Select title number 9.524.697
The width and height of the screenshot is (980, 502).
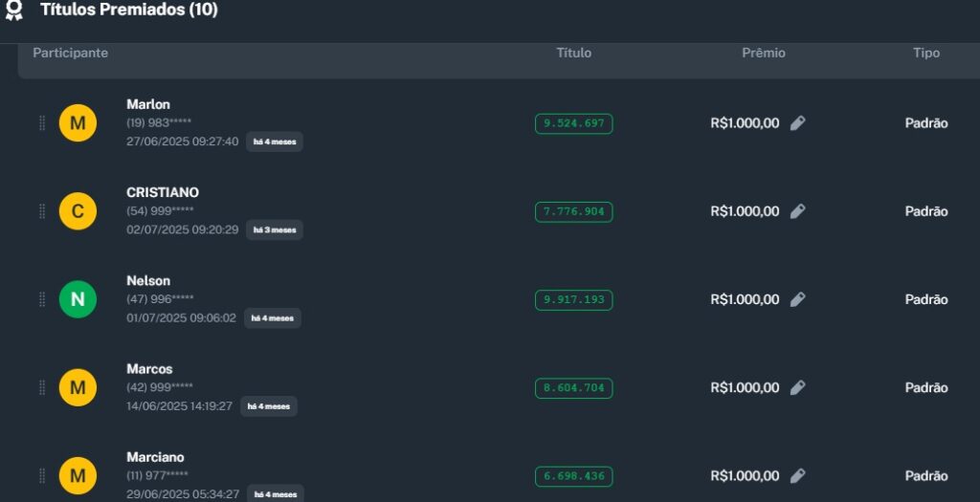pyautogui.click(x=573, y=123)
